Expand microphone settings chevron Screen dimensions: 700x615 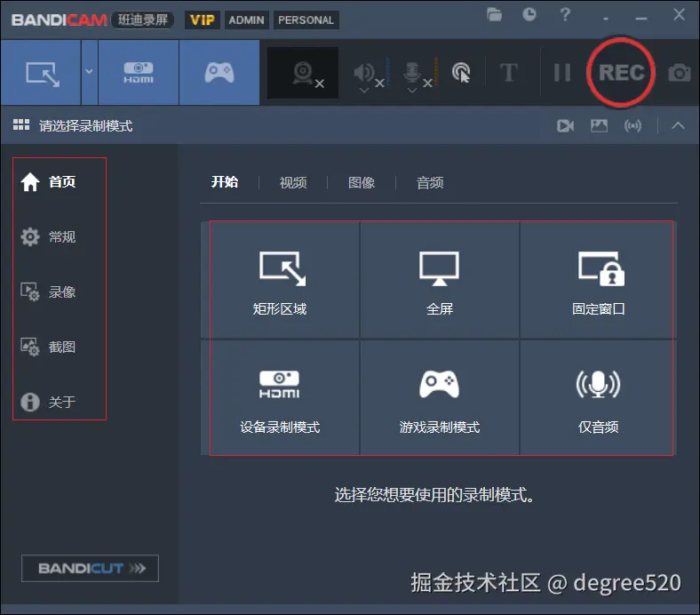coord(412,91)
